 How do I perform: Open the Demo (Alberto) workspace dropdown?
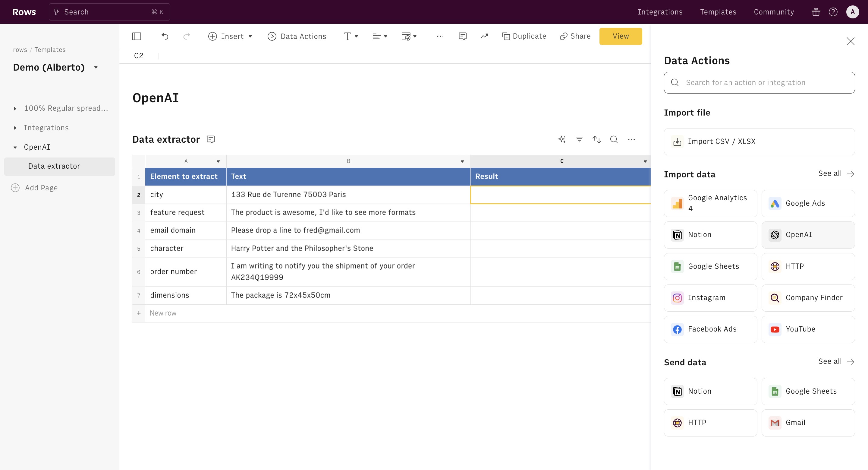(96, 68)
